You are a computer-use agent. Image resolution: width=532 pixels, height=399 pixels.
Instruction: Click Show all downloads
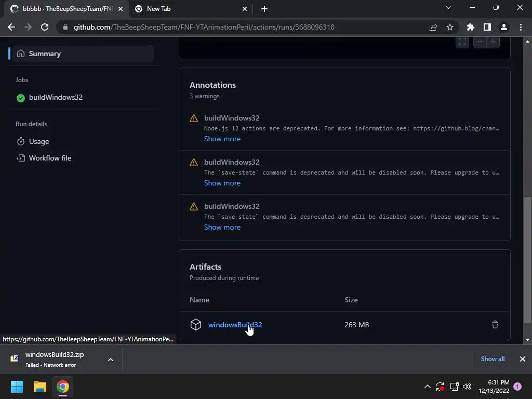493,359
